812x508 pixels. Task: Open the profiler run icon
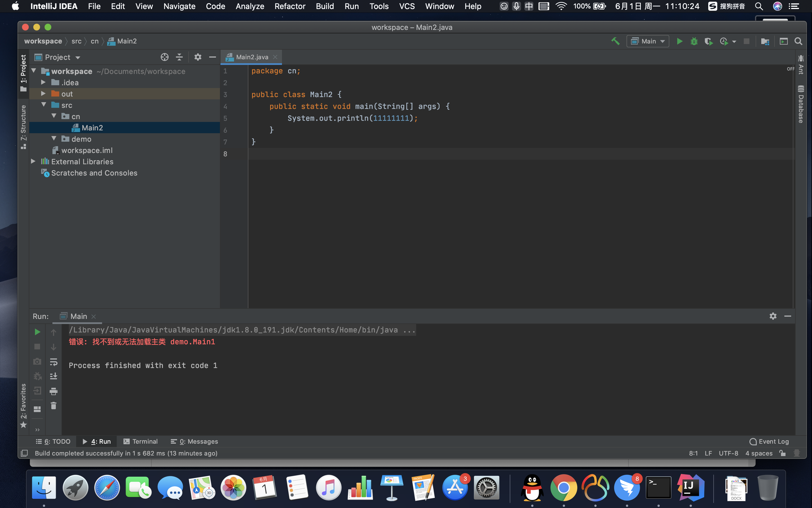coord(723,41)
